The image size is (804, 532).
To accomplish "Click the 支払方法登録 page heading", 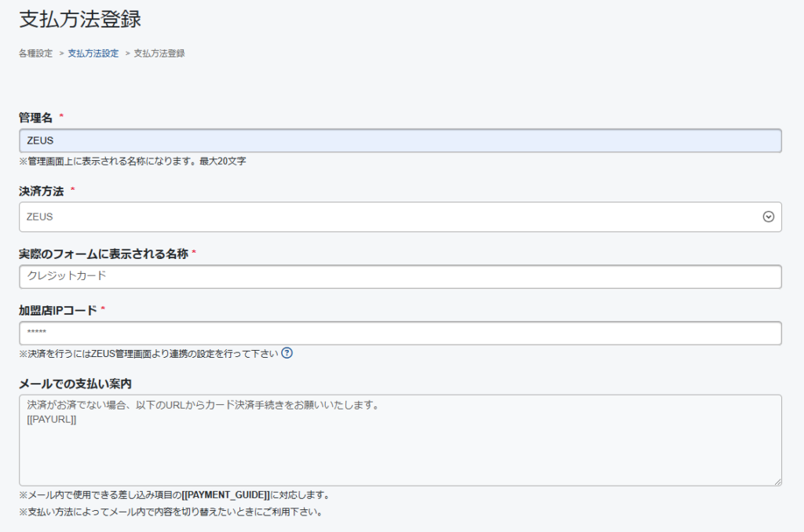I will coord(80,19).
